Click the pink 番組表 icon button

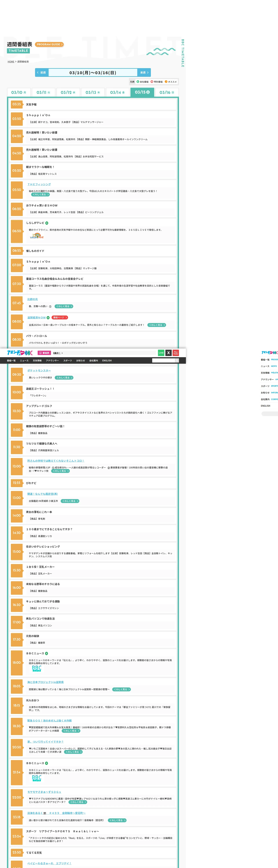[x=44, y=353]
